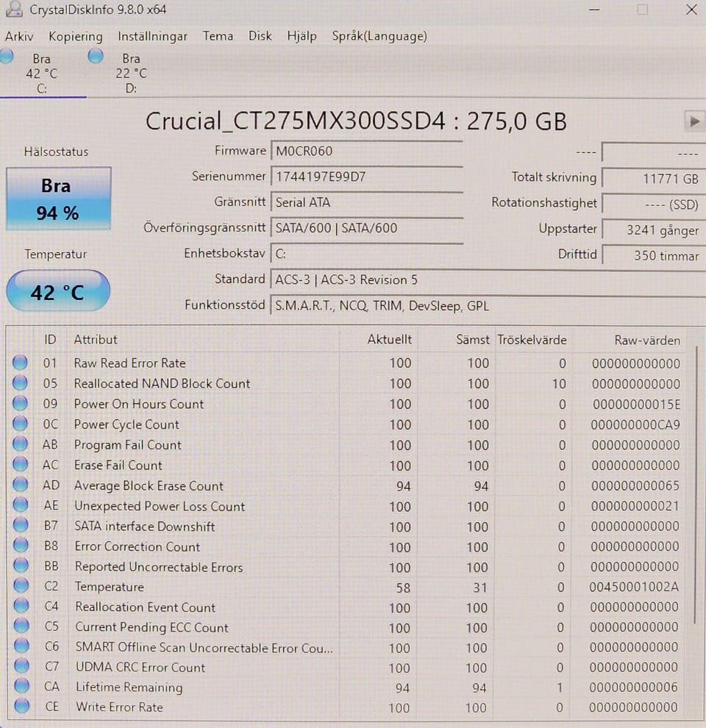Open the Tema menu

tap(218, 36)
